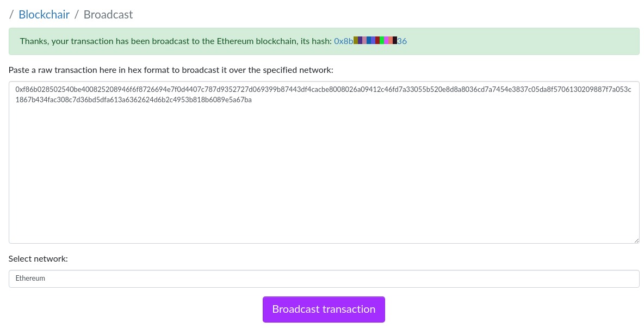Click the hash suffix ending in 36
Viewport: 644px width, 328px height.
tap(401, 41)
